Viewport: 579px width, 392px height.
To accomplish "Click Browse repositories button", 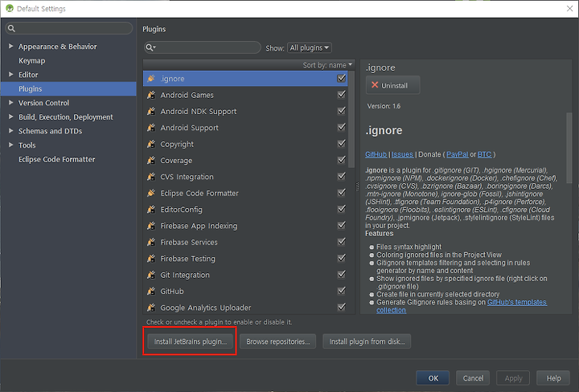I will pos(277,341).
